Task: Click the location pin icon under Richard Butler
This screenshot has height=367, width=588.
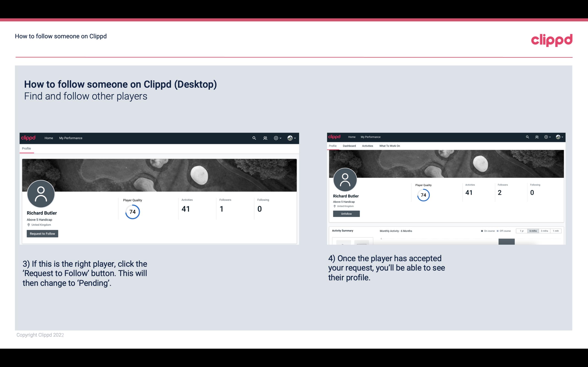Action: (x=29, y=225)
